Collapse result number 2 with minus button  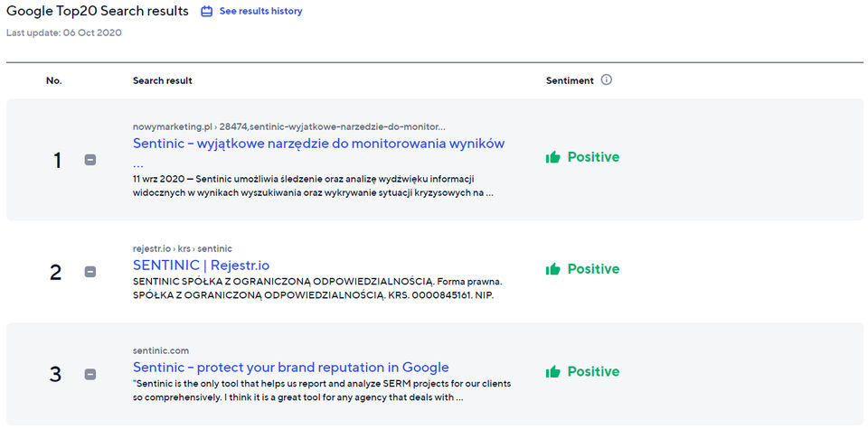click(90, 272)
